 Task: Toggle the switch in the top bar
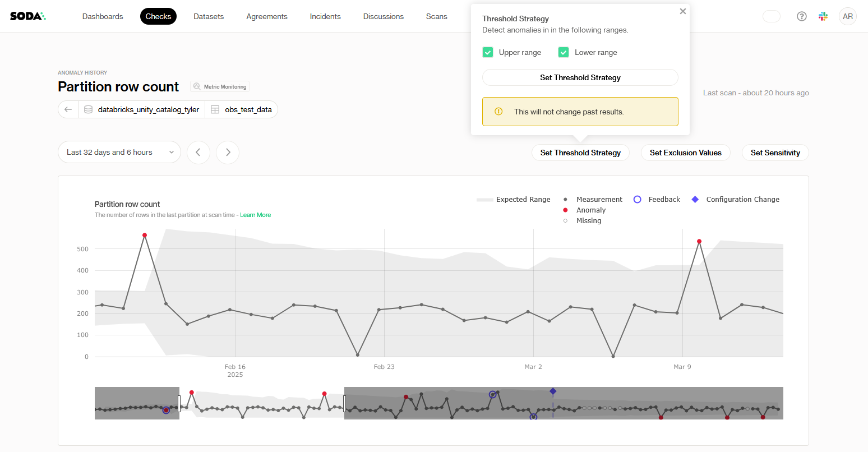(x=772, y=16)
